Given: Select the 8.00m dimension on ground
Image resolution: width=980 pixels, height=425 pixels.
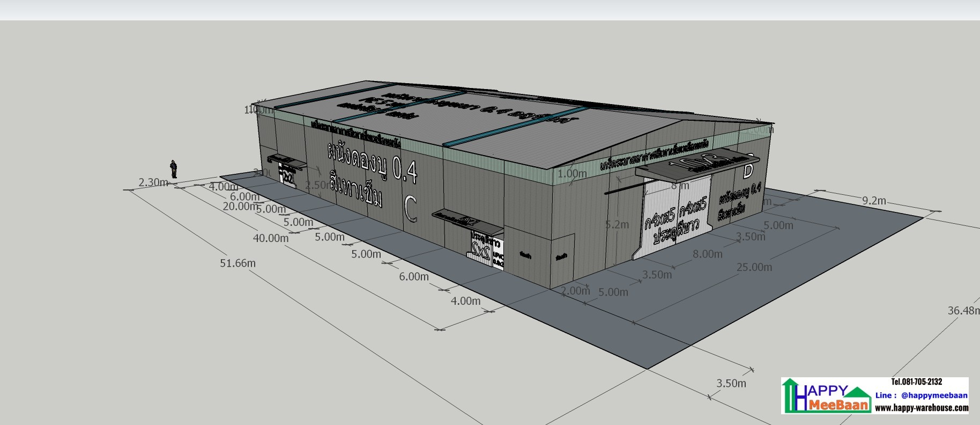Looking at the screenshot, I should pos(707,254).
